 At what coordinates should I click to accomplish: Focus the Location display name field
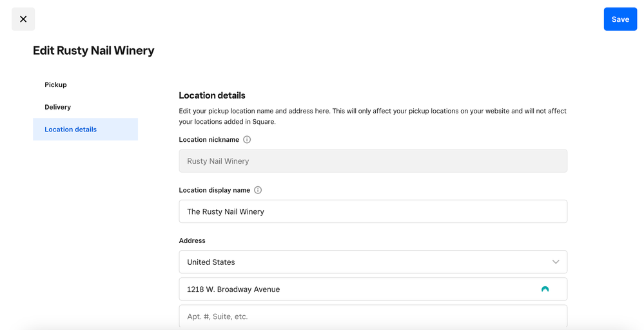coord(373,211)
